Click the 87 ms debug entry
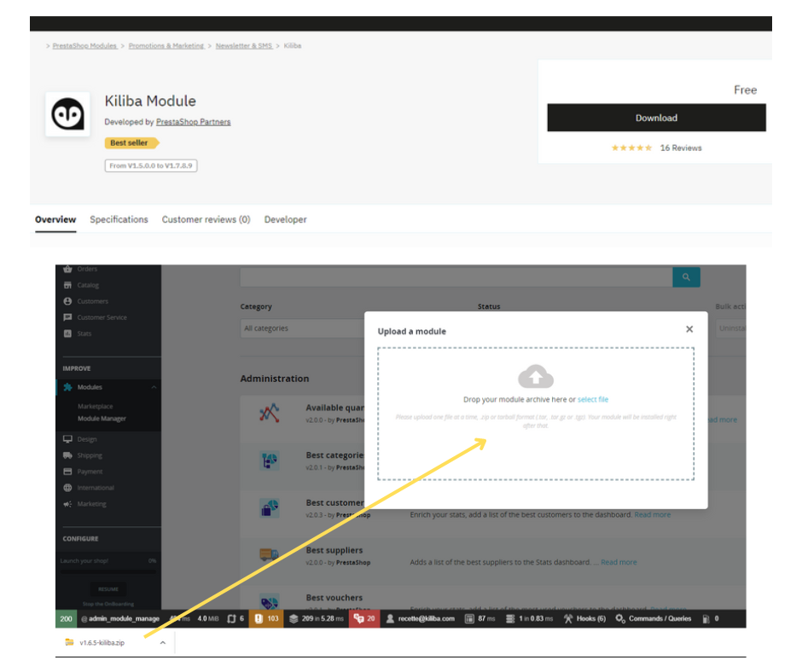The height and width of the screenshot is (672, 802). (x=480, y=619)
